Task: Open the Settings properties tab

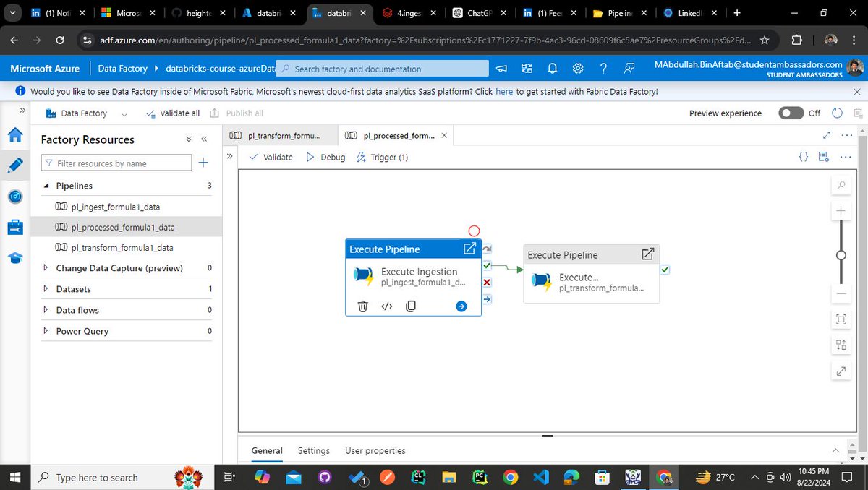Action: tap(314, 450)
